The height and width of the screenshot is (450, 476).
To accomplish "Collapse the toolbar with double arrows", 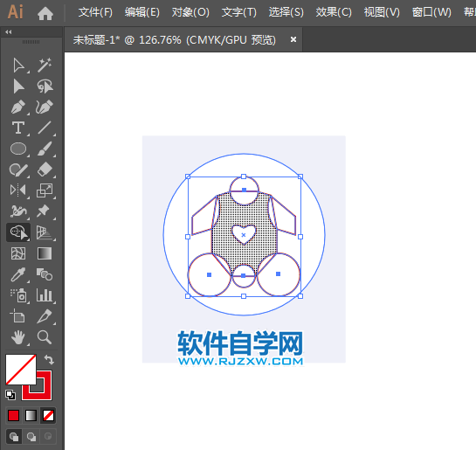I will tap(9, 31).
